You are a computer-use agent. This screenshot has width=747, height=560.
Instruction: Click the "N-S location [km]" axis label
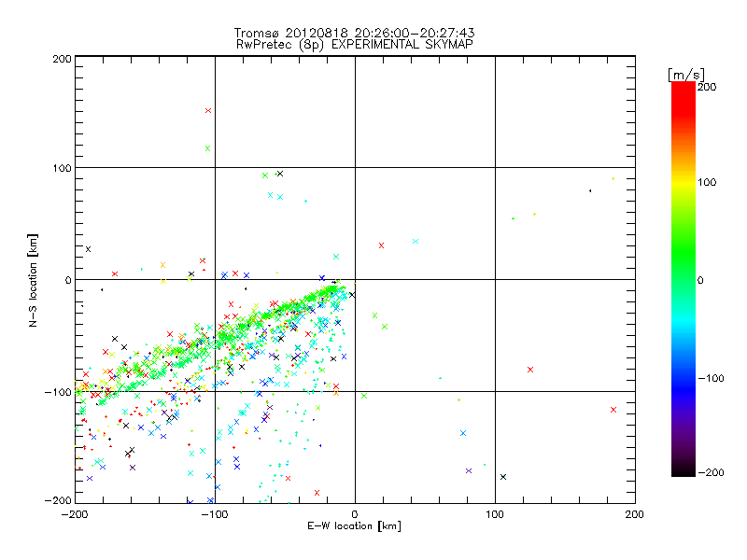(34, 279)
